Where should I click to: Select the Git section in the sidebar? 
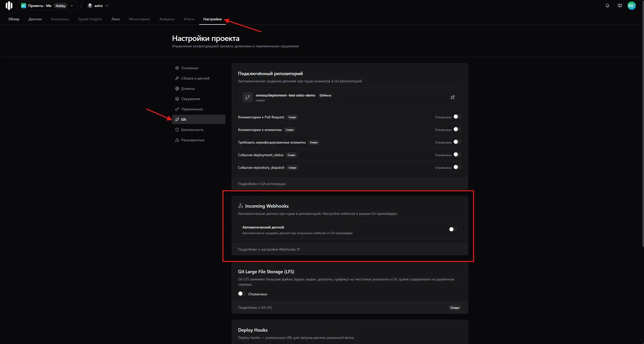point(184,119)
